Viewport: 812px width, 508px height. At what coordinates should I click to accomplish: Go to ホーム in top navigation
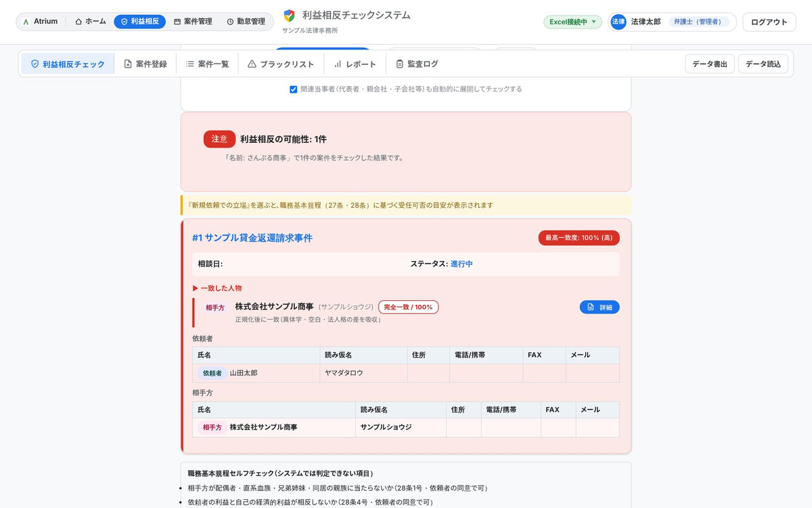[91, 22]
